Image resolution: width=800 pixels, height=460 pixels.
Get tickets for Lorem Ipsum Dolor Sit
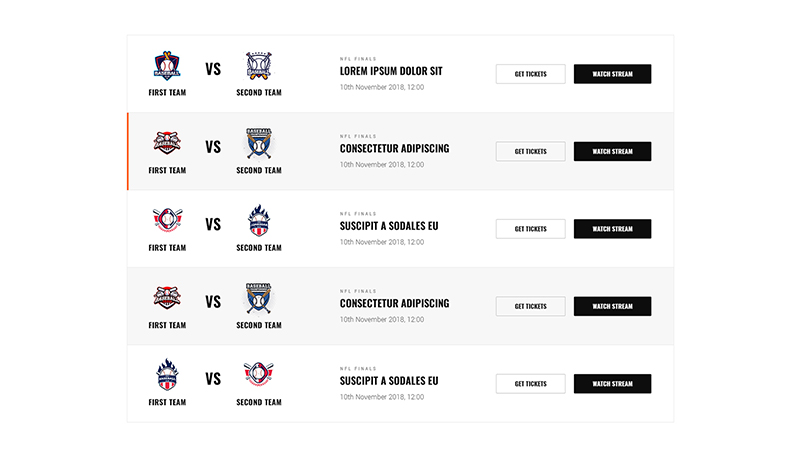[530, 74]
